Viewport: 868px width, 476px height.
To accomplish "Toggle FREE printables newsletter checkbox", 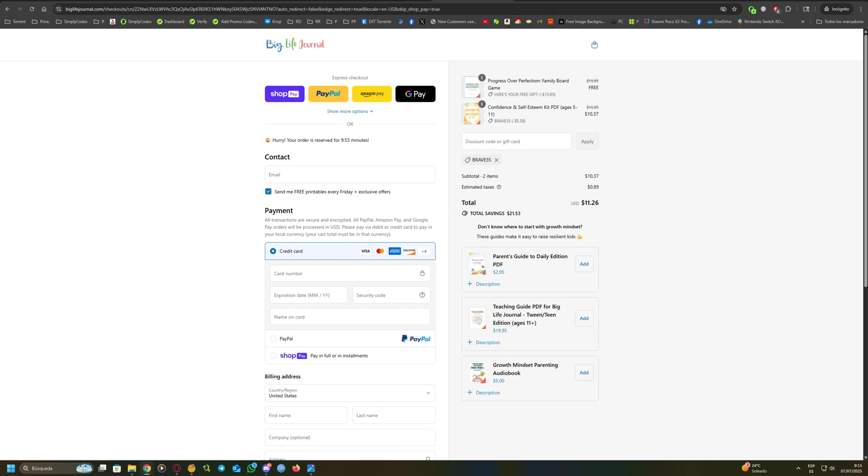I will [x=268, y=191].
